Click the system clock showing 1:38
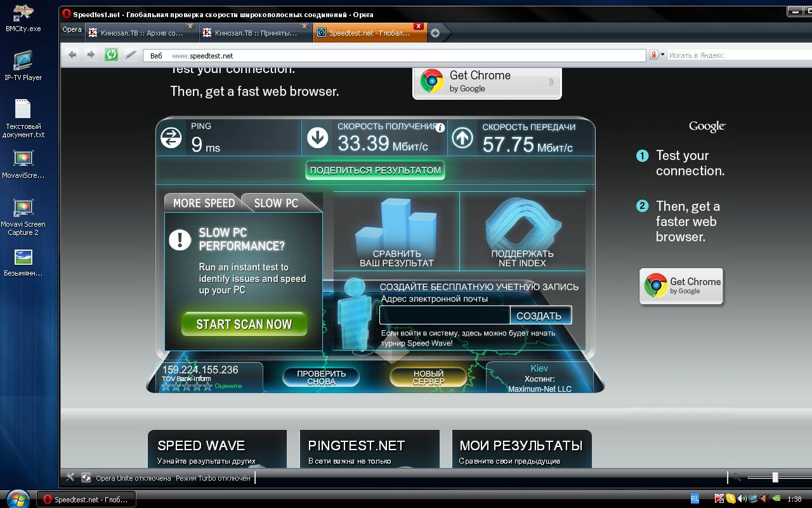The width and height of the screenshot is (812, 508). (x=794, y=500)
